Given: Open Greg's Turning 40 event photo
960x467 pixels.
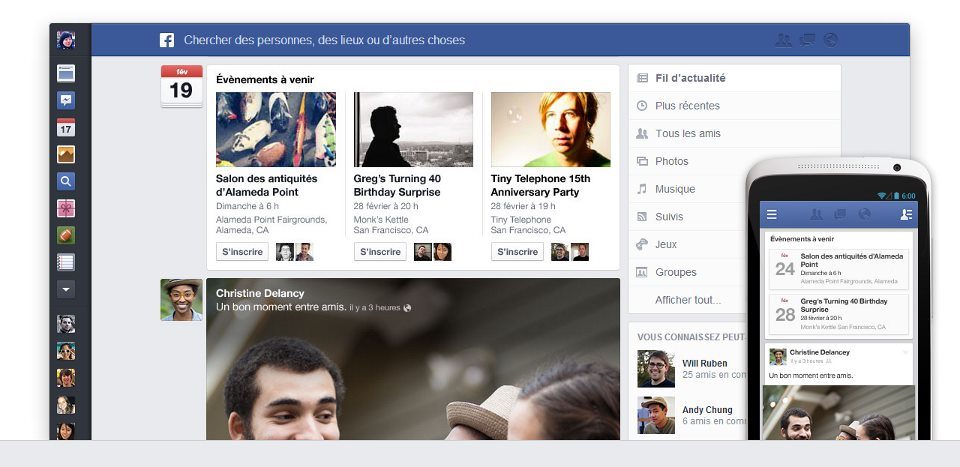Looking at the screenshot, I should coord(413,129).
